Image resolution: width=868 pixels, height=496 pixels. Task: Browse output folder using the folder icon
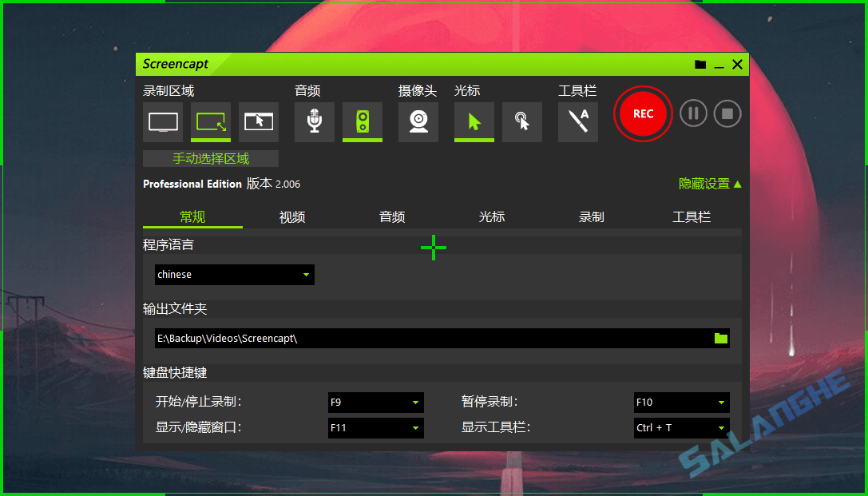click(x=720, y=338)
